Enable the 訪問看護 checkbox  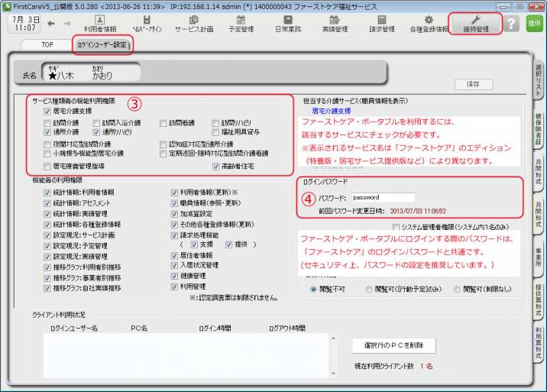point(164,122)
